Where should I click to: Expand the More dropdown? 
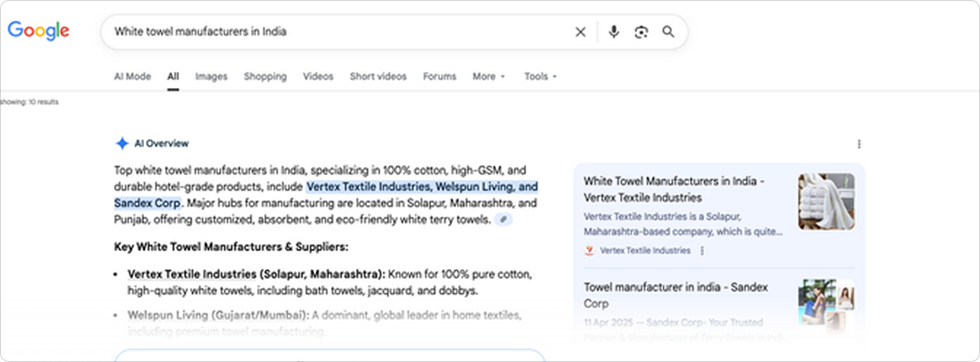click(489, 77)
